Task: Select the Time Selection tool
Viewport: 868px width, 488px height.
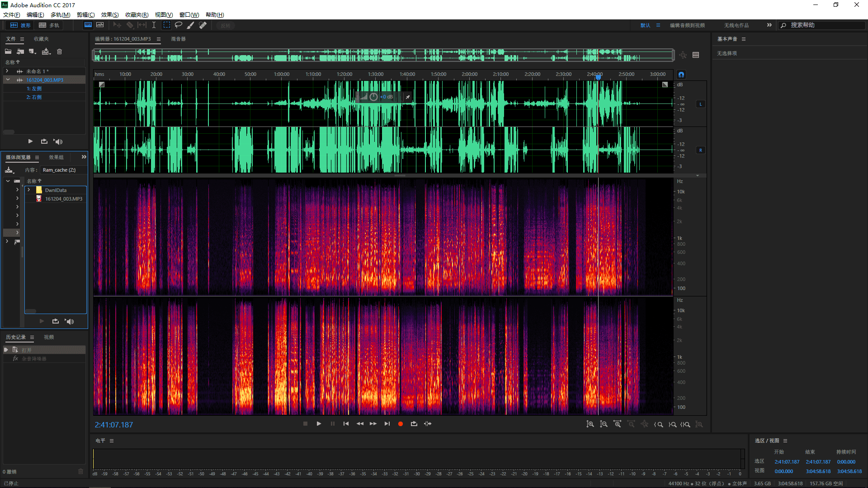Action: pos(154,25)
